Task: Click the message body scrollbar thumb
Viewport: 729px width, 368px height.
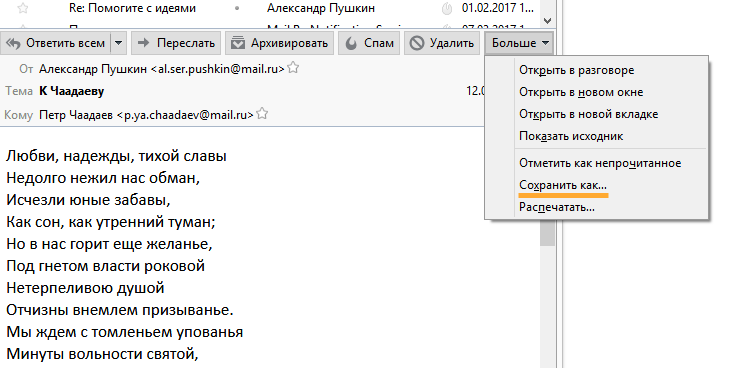Action: pos(547,232)
